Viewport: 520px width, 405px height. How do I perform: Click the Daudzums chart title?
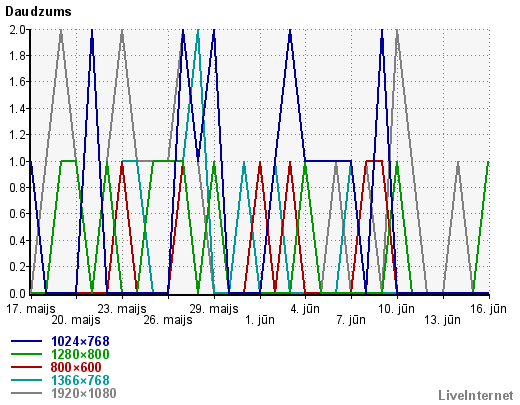[x=38, y=11]
